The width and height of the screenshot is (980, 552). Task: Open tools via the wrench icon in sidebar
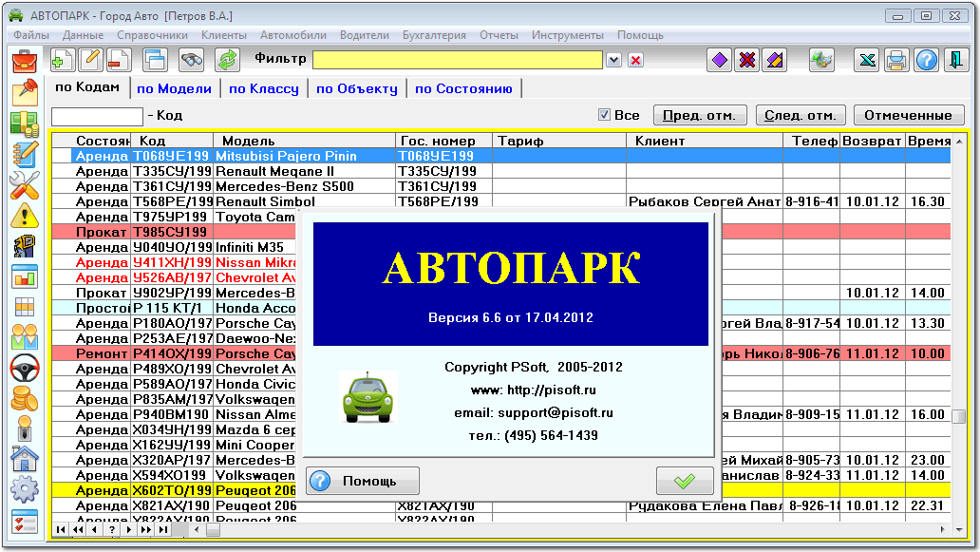pos(24,186)
